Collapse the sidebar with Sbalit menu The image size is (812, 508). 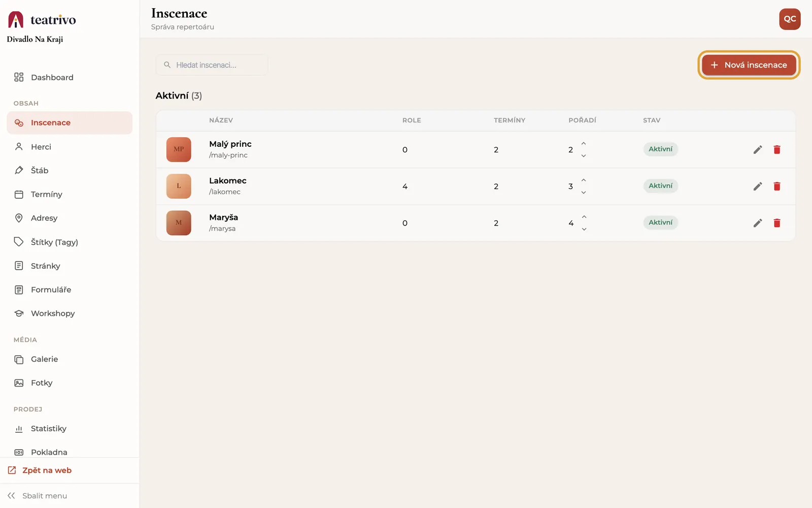[x=37, y=496]
